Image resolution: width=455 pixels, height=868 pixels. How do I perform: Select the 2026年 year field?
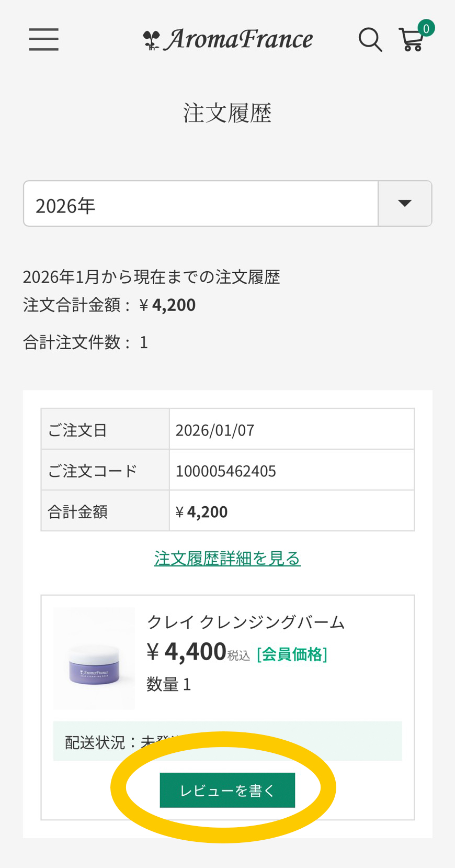(201, 204)
